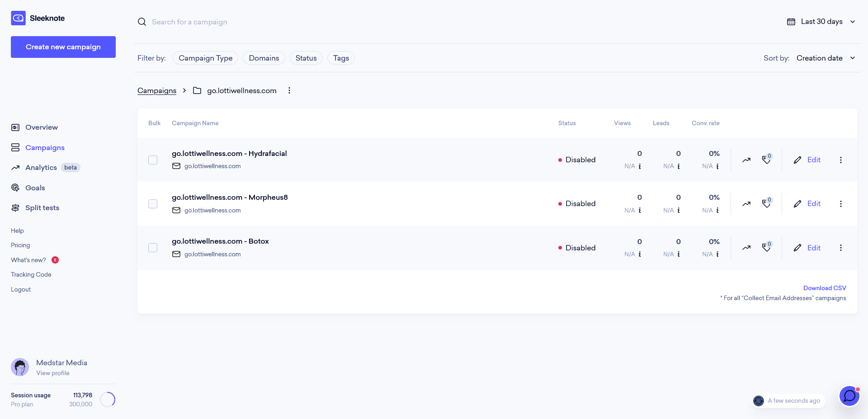Click the Sleeknote logo icon
The image size is (868, 419).
18,18
